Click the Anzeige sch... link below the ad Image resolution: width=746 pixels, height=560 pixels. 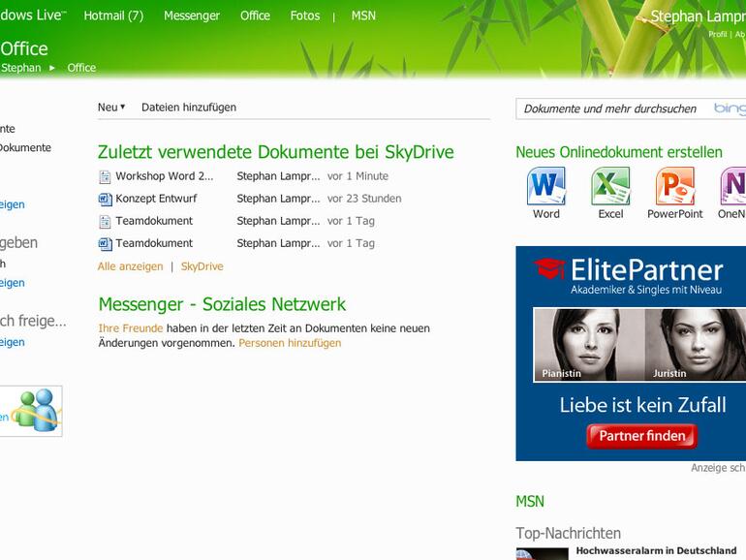tap(719, 468)
